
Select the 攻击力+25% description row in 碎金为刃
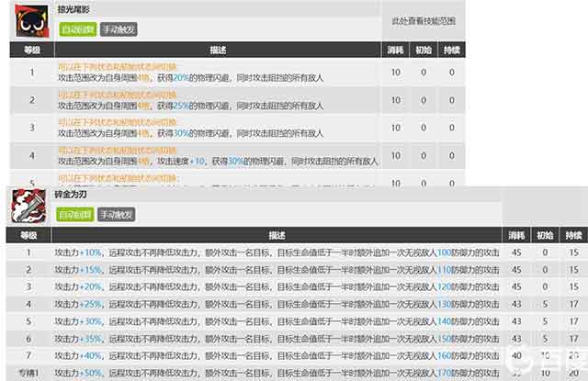[x=277, y=304]
